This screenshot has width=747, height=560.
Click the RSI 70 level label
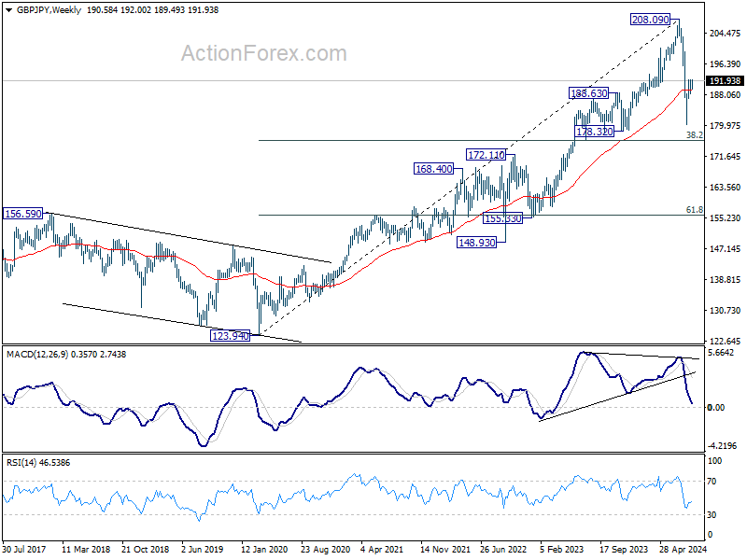tap(712, 482)
